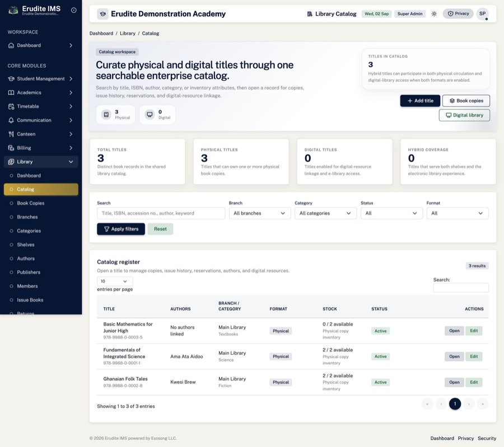
Task: Open the SP user avatar menu
Action: click(x=482, y=14)
